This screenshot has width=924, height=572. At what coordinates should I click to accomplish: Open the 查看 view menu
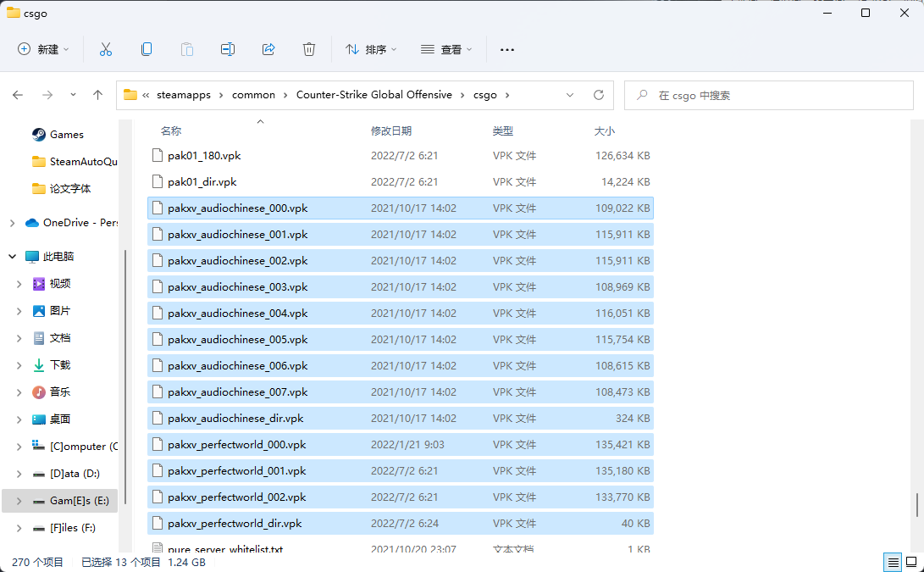[446, 49]
